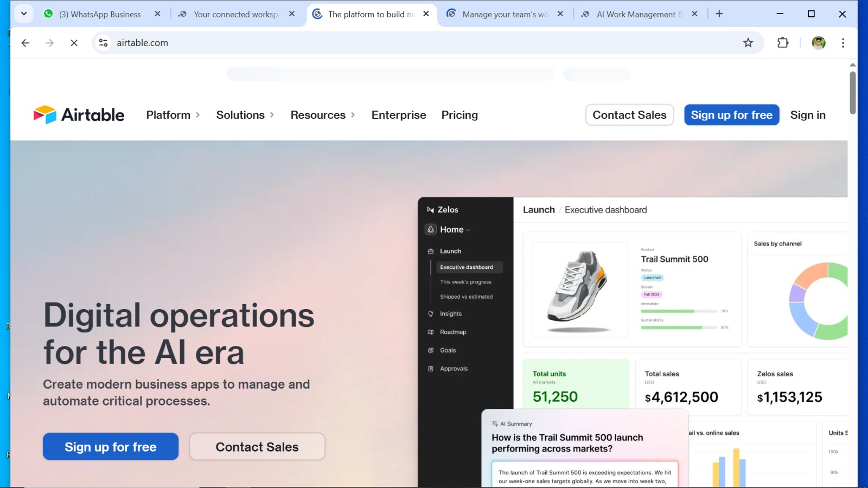
Task: Click the Zelos sales $1,153,125 value
Action: (x=790, y=397)
